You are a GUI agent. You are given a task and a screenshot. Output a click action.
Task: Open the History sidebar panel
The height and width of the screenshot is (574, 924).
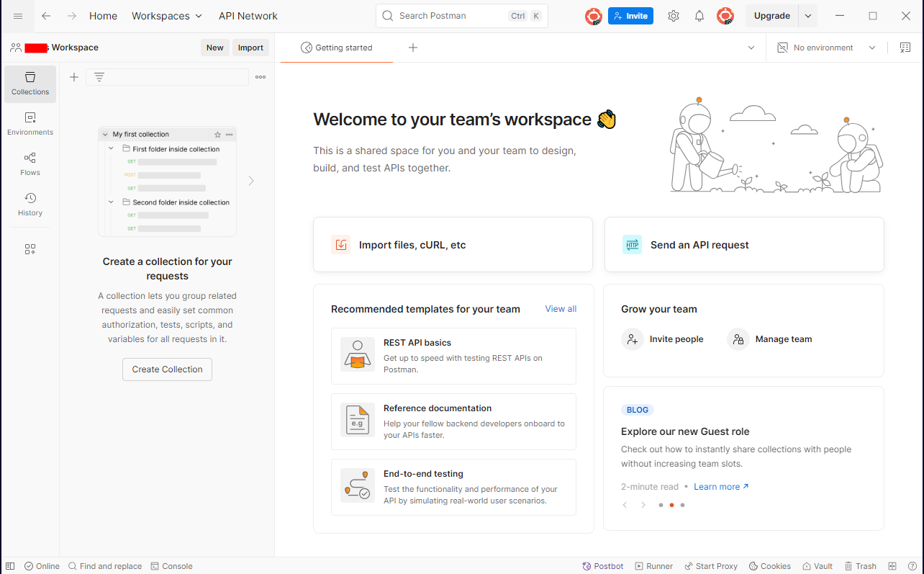point(30,205)
